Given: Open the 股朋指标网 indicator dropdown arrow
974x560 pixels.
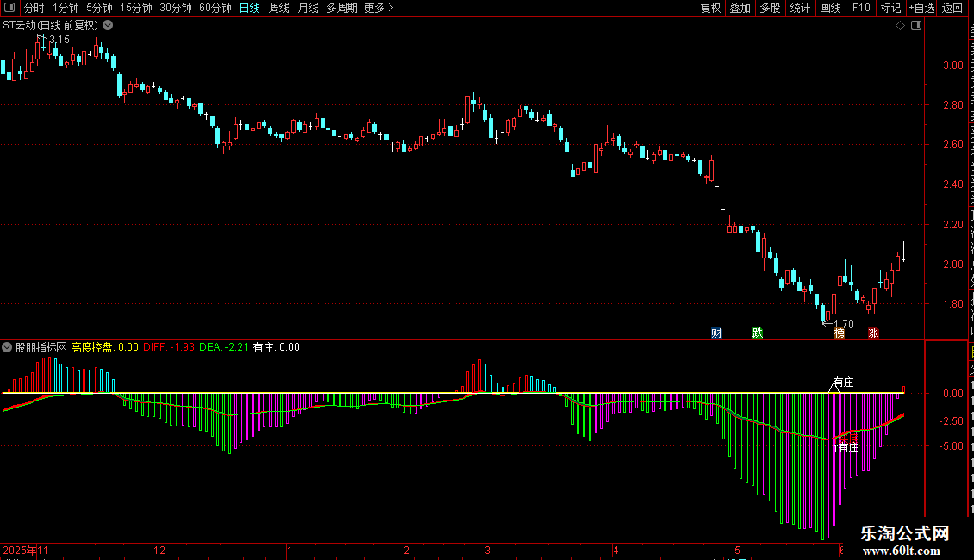Looking at the screenshot, I should tap(7, 347).
